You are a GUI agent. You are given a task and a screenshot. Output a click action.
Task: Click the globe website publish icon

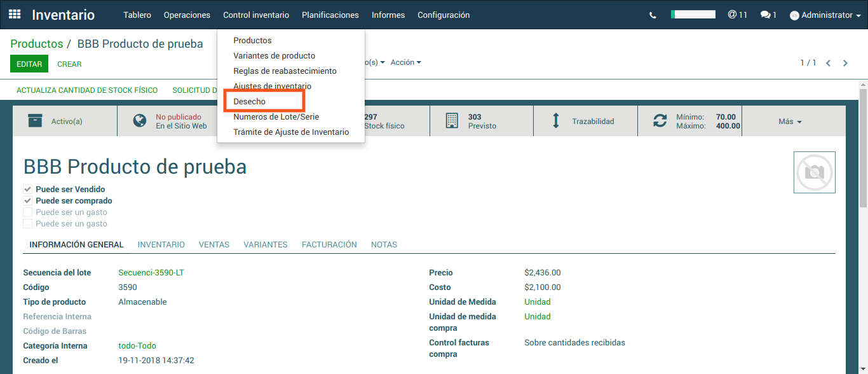click(140, 121)
